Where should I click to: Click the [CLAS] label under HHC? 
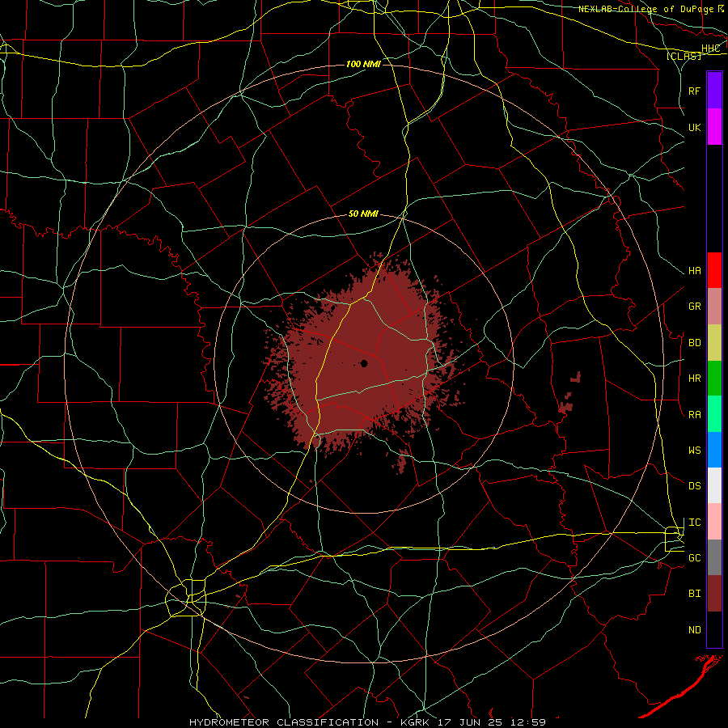coord(684,56)
